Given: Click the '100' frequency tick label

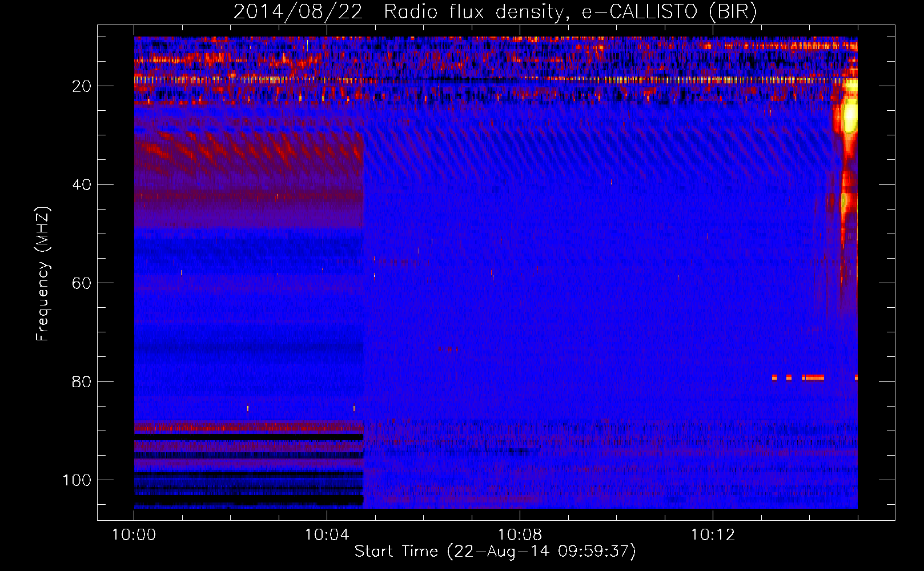Looking at the screenshot, I should (x=77, y=480).
